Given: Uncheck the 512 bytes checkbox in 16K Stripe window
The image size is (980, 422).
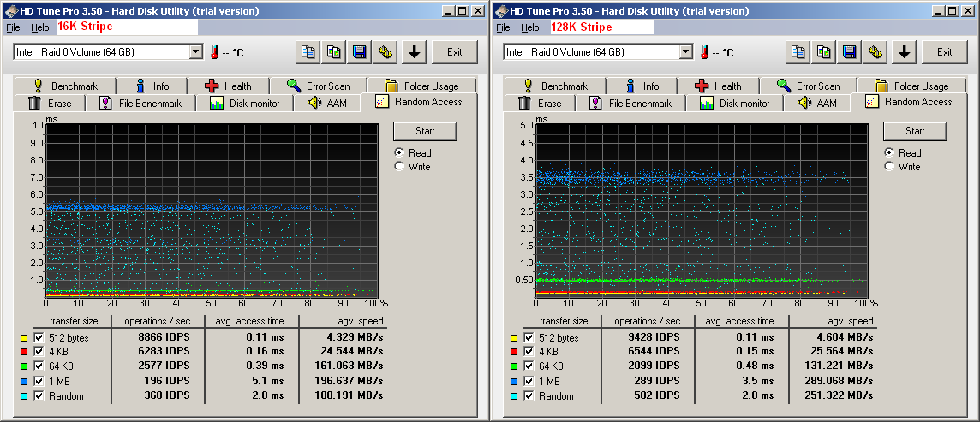Looking at the screenshot, I should 39,338.
